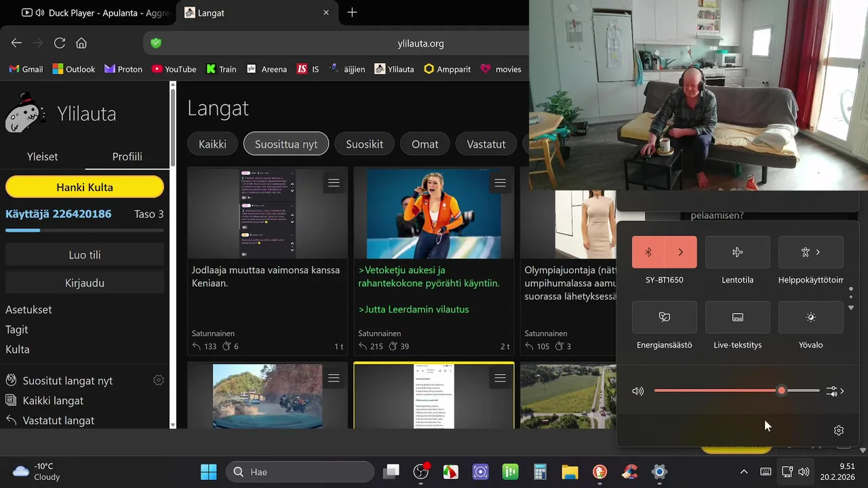Screen dimensions: 868x488
Task: Click Luo tili button
Action: tap(85, 255)
